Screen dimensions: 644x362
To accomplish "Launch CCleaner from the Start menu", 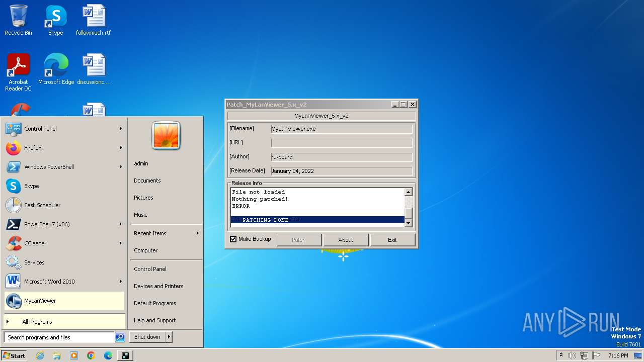I will [x=64, y=243].
